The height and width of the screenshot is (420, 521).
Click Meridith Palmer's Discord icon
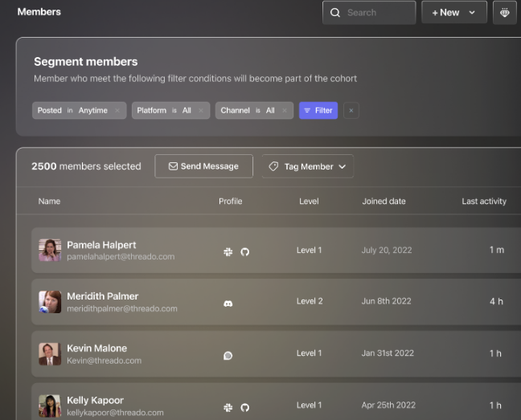pyautogui.click(x=228, y=303)
